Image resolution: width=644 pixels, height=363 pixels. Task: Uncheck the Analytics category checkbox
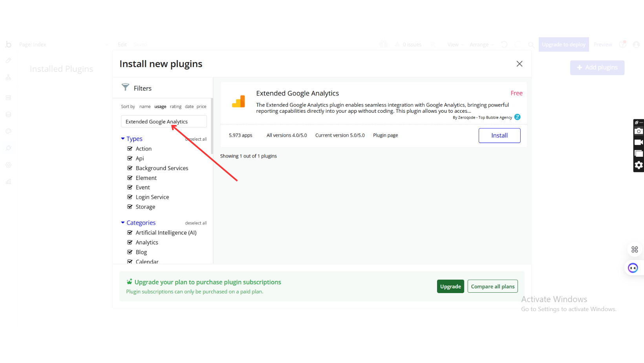[130, 242]
